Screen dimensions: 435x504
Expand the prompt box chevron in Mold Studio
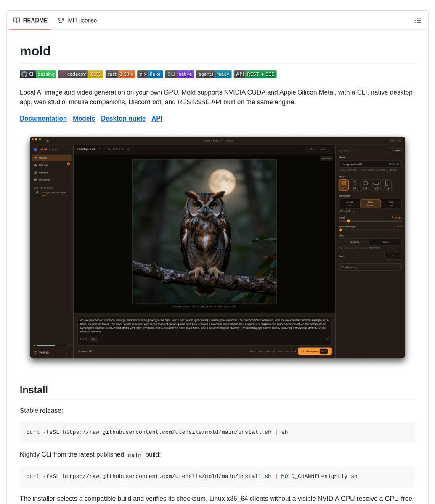(x=327, y=339)
